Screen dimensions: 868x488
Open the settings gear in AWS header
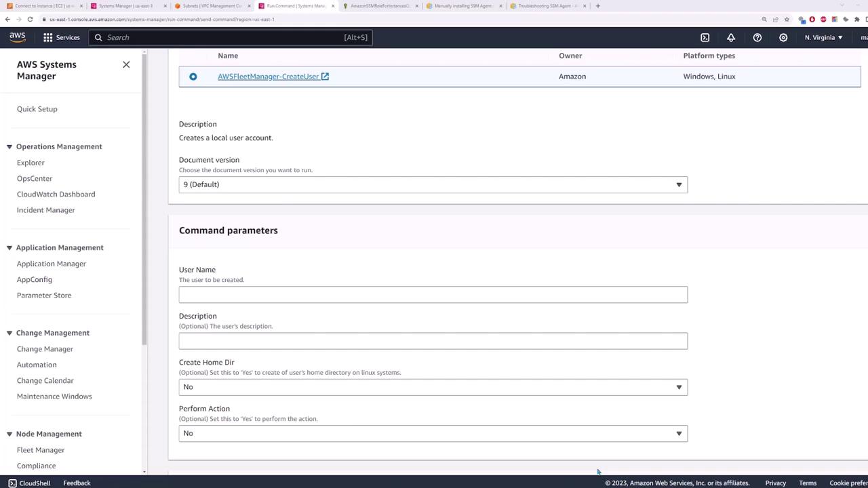click(x=783, y=37)
